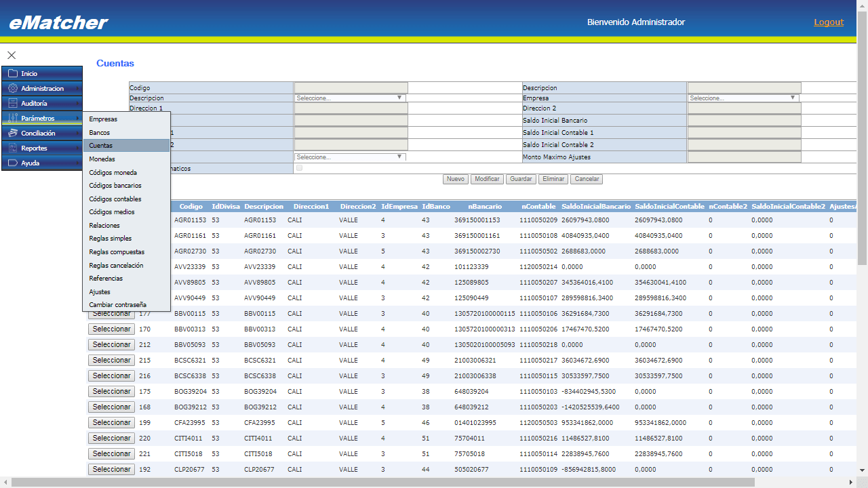Close the sidebar menu with the X icon
Image resolution: width=868 pixels, height=488 pixels.
pyautogui.click(x=12, y=55)
